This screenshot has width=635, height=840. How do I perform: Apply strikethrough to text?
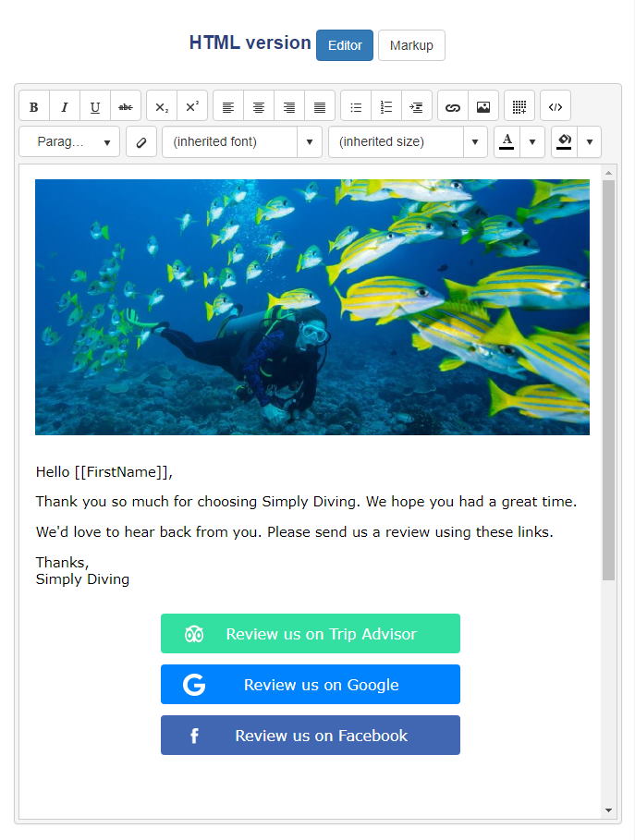126,106
